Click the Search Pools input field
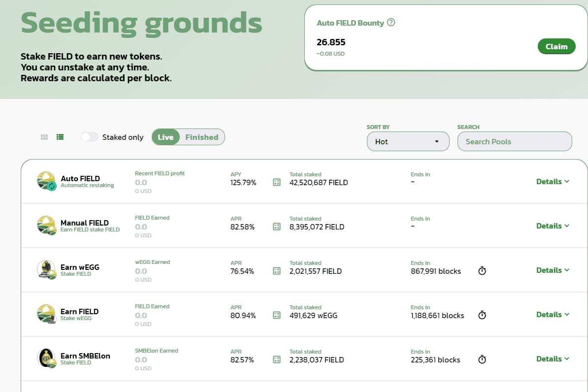Screen dimensions: 588x392 [x=514, y=141]
